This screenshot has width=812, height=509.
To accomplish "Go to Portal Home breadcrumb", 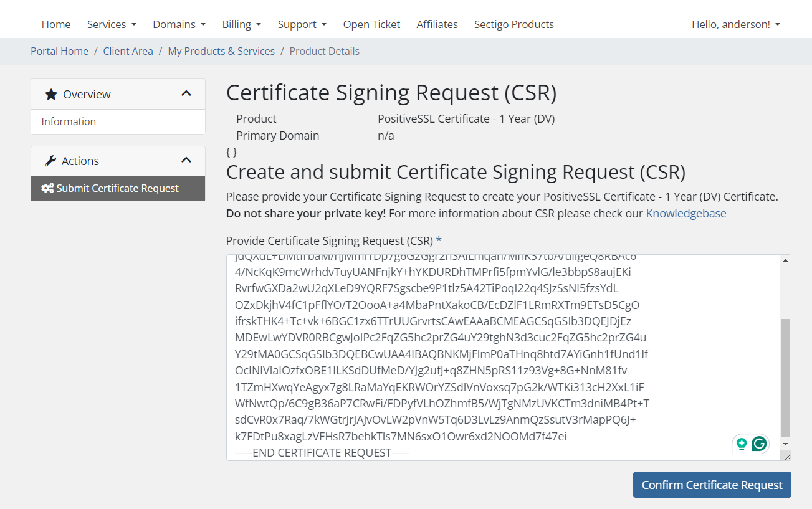I will tap(60, 51).
